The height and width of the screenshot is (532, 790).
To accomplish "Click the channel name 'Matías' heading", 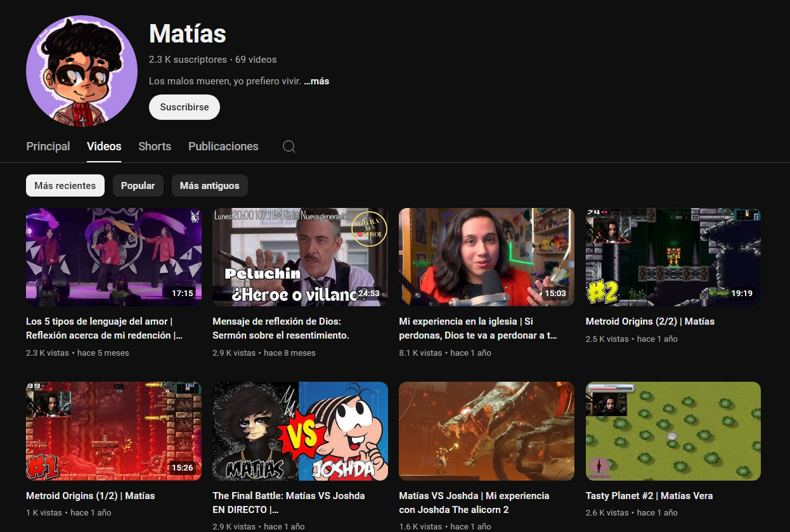I will click(188, 33).
